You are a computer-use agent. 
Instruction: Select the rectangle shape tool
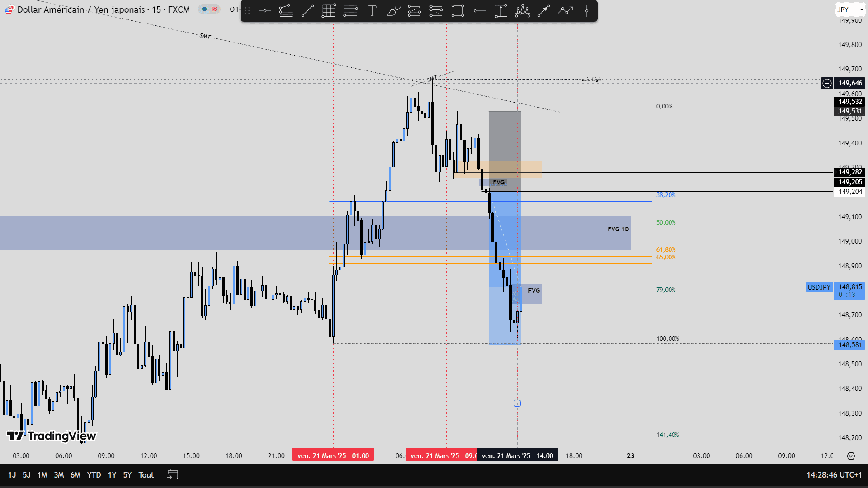tap(458, 11)
